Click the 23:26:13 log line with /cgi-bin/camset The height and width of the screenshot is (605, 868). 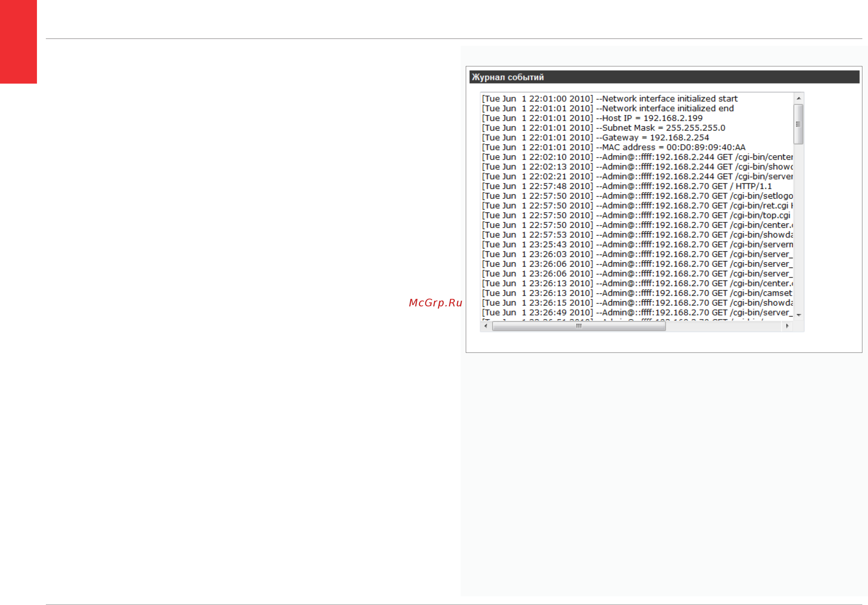pyautogui.click(x=637, y=293)
